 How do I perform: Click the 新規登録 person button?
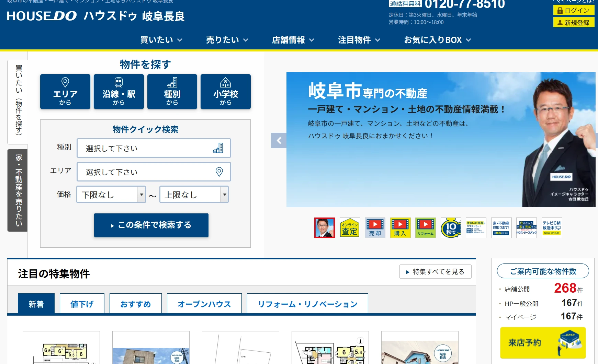pos(574,23)
